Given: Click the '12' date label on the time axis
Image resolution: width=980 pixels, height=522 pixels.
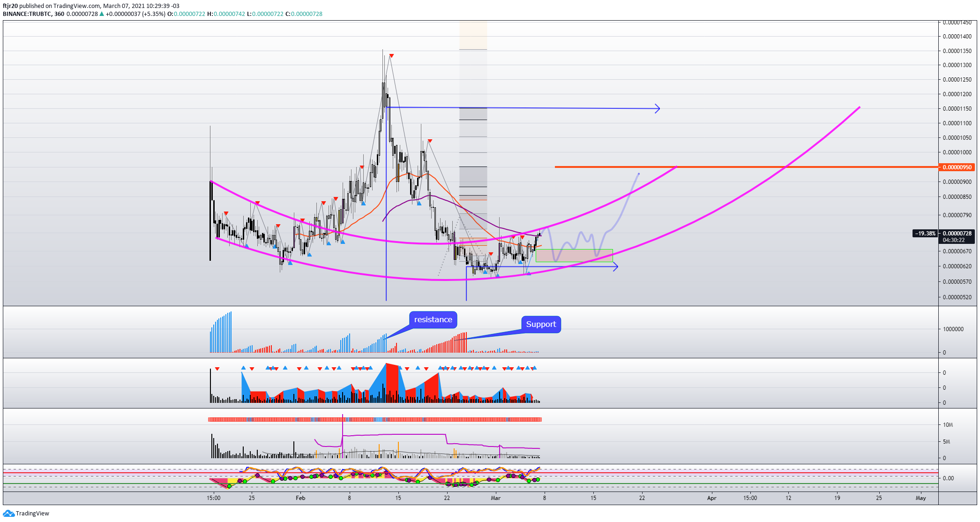Looking at the screenshot, I should tap(788, 498).
